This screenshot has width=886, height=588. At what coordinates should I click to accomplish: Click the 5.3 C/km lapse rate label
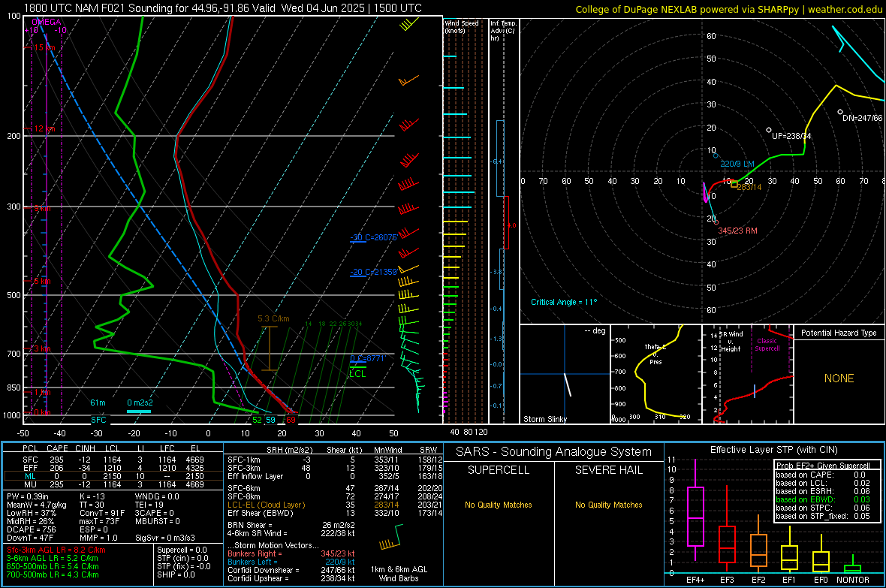273,319
